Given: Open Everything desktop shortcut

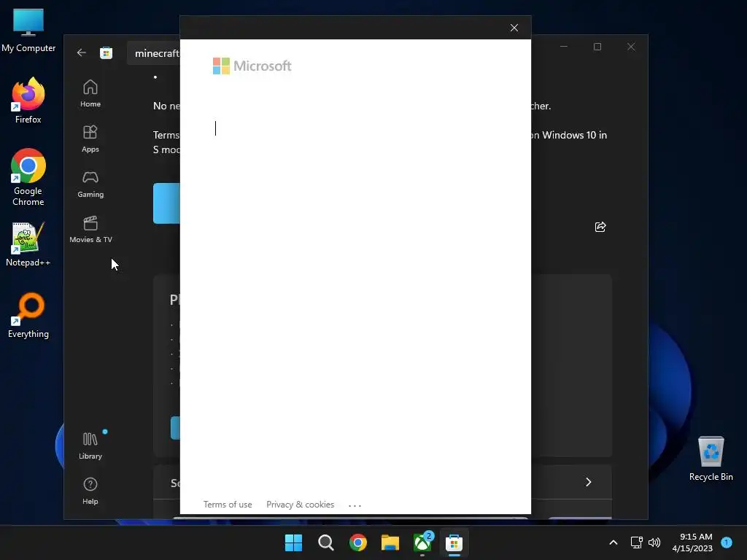Looking at the screenshot, I should click(28, 315).
